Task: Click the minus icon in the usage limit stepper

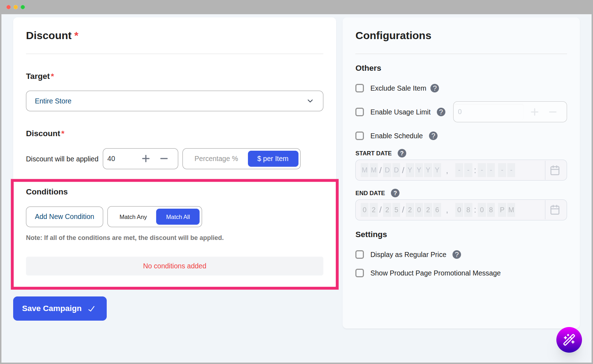Action: coord(552,112)
